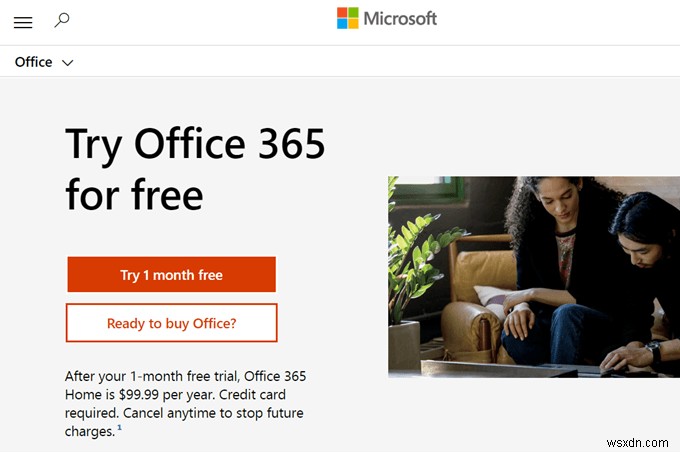The height and width of the screenshot is (453, 680).
Task: Open the Office navigation menu label
Action: 33,62
